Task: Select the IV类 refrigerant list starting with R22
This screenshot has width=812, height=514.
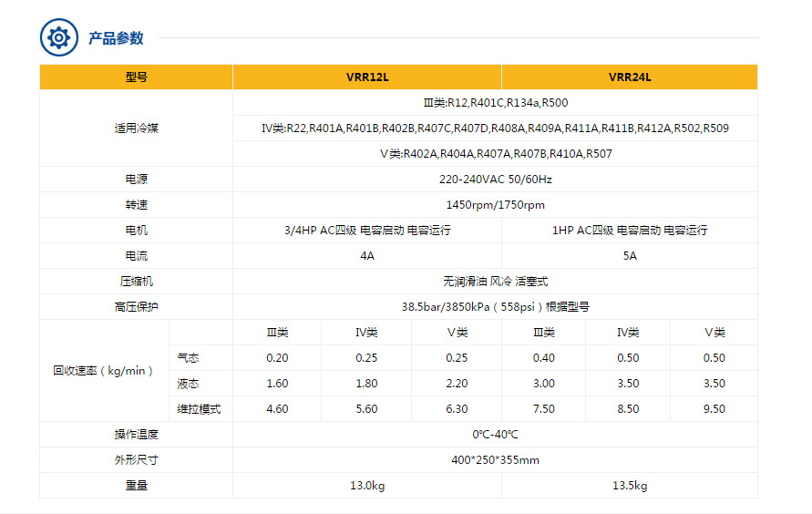Action: (495, 128)
